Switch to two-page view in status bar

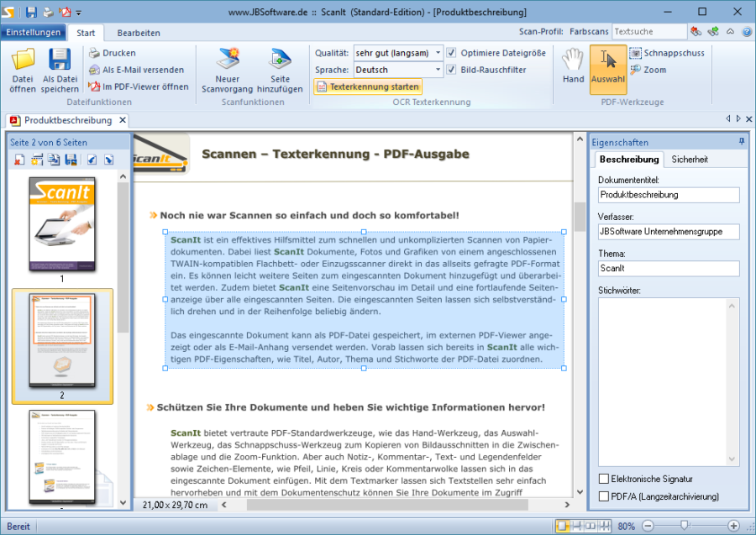[x=591, y=526]
